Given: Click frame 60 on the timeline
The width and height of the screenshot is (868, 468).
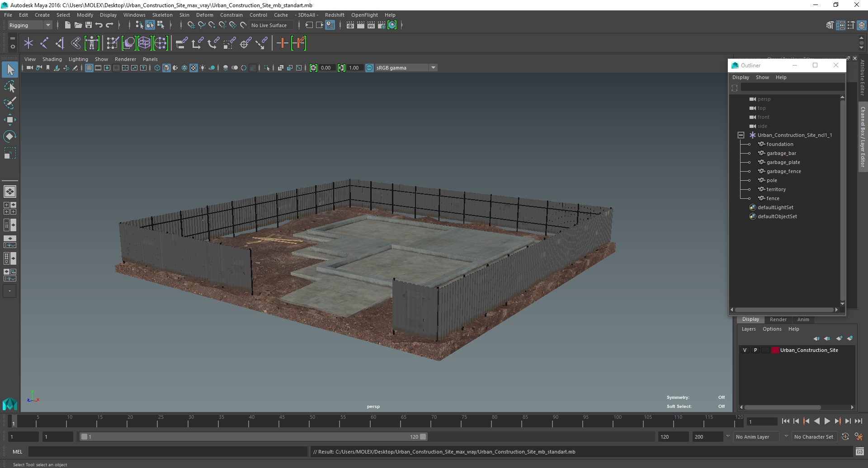Looking at the screenshot, I should coord(373,421).
